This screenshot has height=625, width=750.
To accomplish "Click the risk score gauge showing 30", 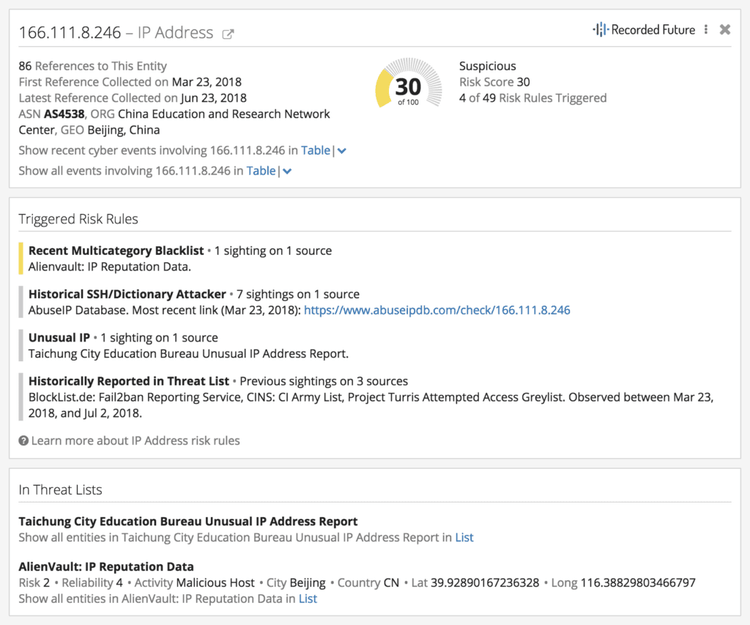I will 408,88.
